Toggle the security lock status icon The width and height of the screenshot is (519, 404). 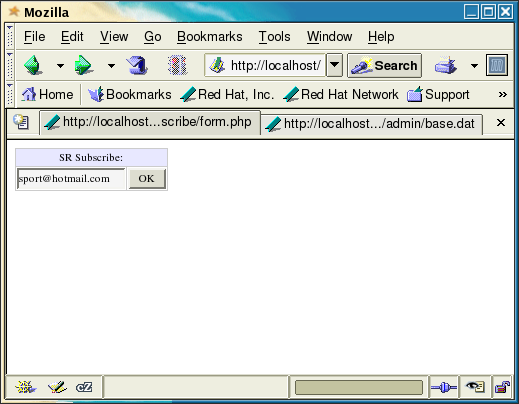click(502, 387)
